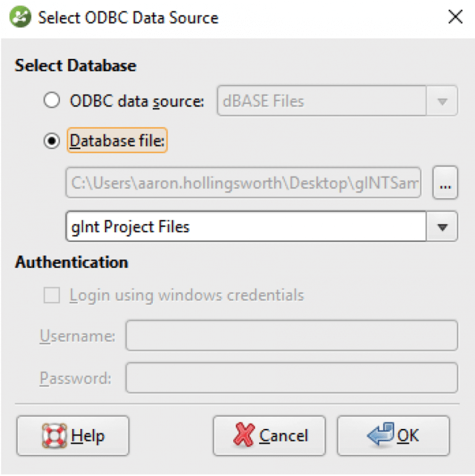This screenshot has height=476, width=475.
Task: Expand the gInt Project Files dropdown arrow
Action: (442, 227)
